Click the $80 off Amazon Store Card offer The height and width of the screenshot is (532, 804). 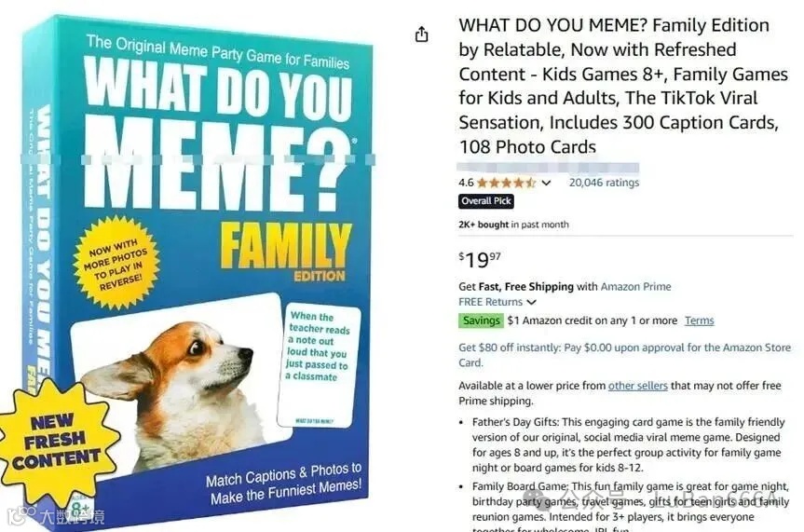(x=624, y=355)
